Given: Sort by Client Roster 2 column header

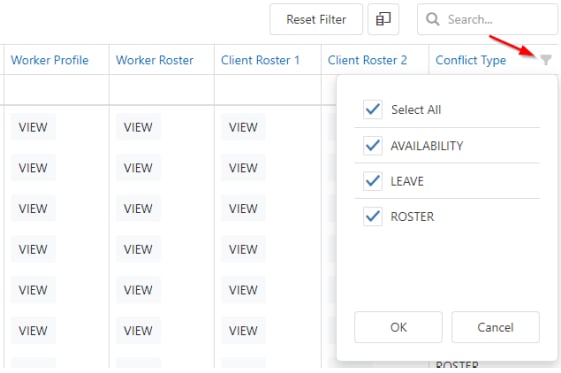Looking at the screenshot, I should (367, 60).
